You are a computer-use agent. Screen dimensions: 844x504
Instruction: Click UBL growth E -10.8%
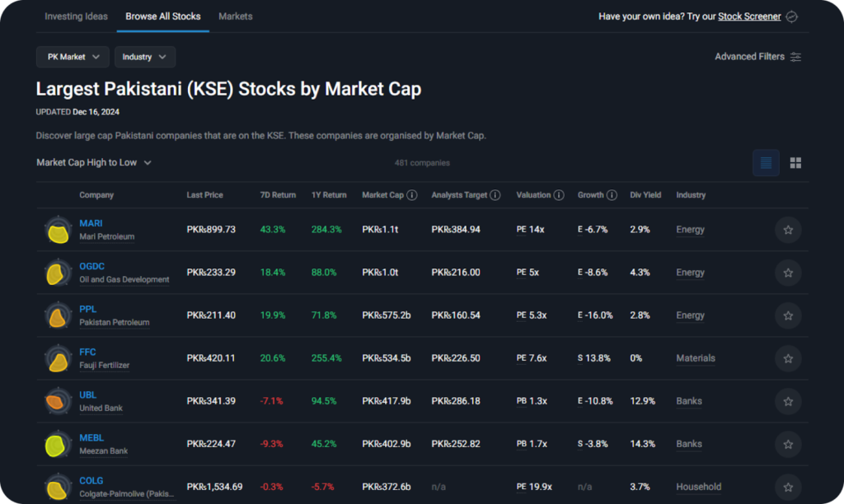[595, 401]
